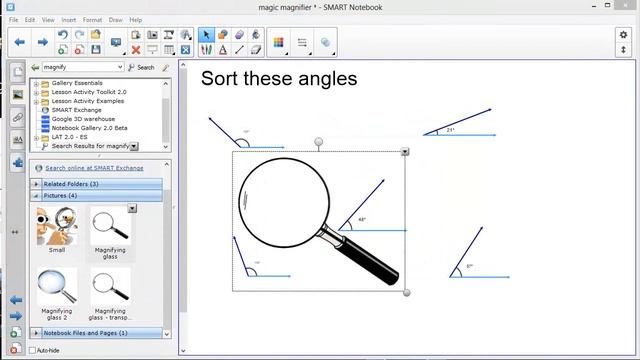This screenshot has width=640, height=360.
Task: Expand the Lesson Activity Examples folder
Action: coord(36,102)
